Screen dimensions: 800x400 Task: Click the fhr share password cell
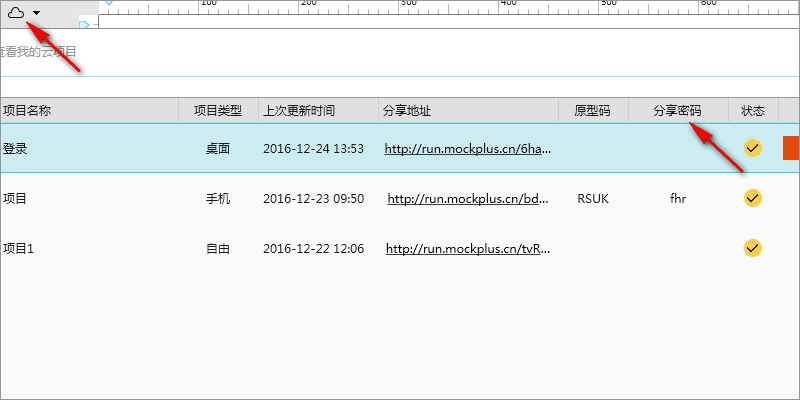click(x=678, y=198)
